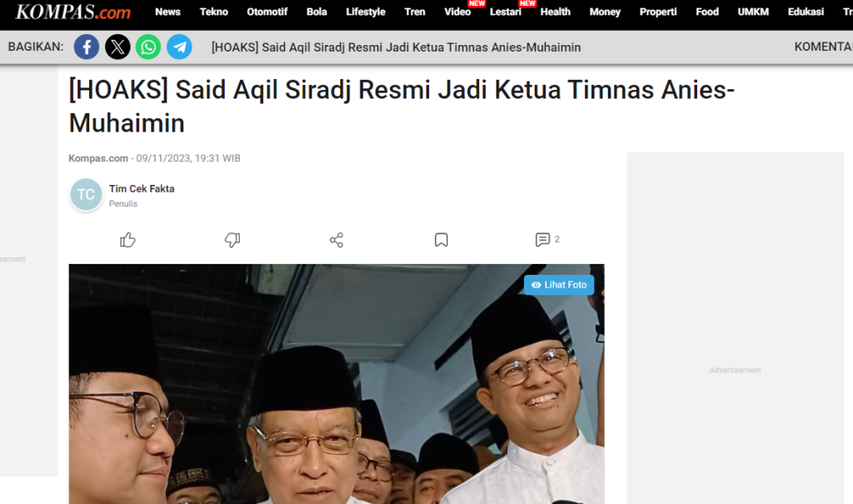The image size is (853, 504).
Task: Click the Lihat Foto button
Action: (559, 285)
